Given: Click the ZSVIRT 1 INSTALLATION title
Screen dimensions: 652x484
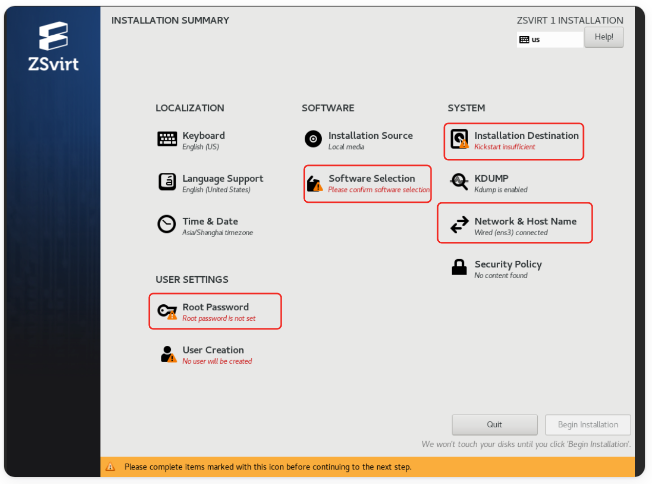Looking at the screenshot, I should click(570, 20).
